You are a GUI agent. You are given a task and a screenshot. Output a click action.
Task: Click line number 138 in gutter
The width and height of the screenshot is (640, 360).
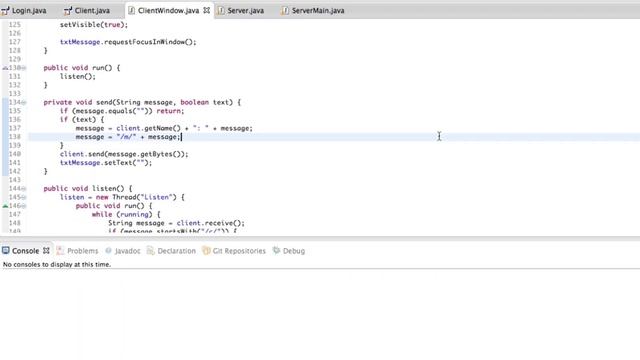(15, 137)
